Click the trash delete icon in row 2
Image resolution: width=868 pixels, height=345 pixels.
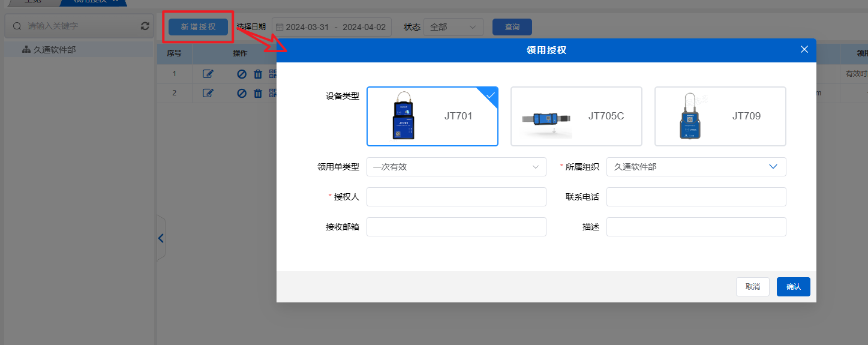[258, 93]
